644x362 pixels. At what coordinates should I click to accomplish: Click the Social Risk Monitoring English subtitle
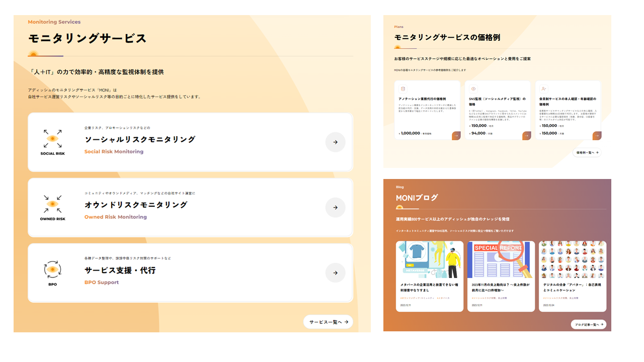point(114,151)
